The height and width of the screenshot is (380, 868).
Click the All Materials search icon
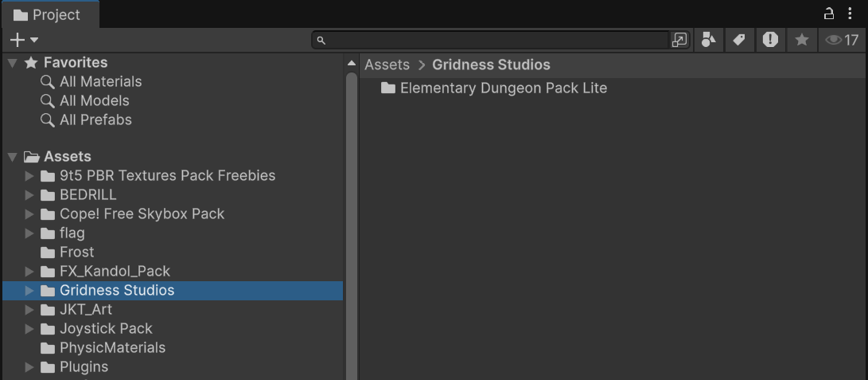[x=48, y=82]
